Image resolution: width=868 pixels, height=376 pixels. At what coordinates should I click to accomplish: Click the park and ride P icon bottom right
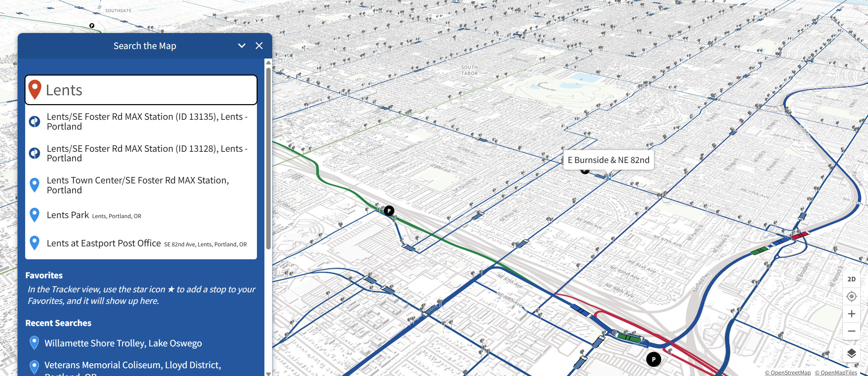point(653,359)
